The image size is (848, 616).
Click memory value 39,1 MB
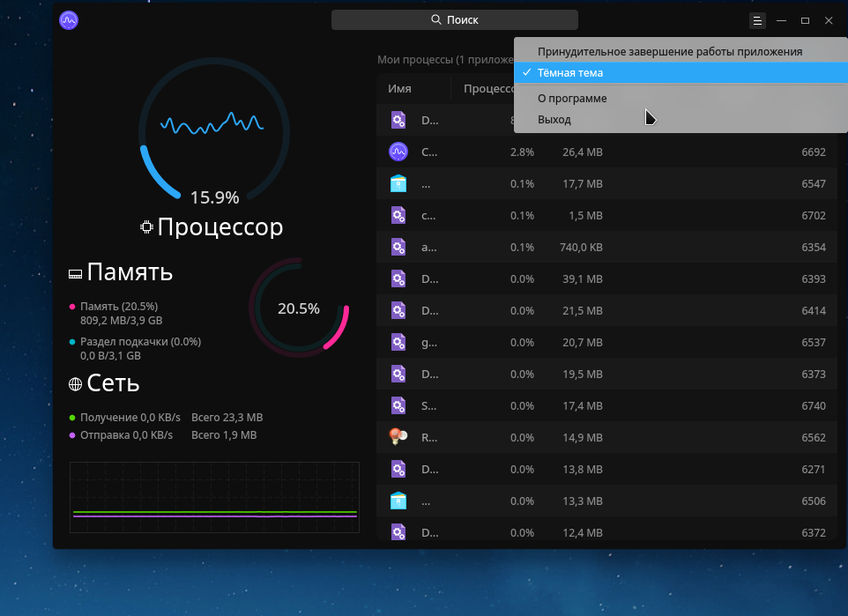(x=583, y=279)
